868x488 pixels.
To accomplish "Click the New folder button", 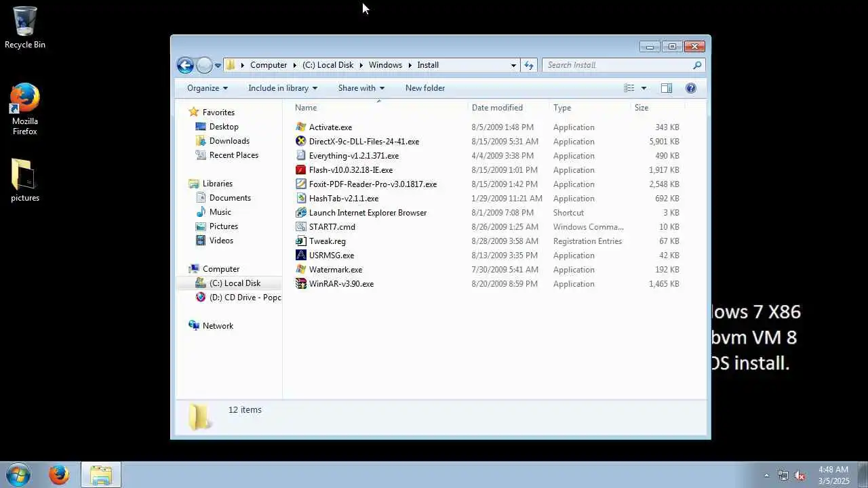I will click(425, 88).
